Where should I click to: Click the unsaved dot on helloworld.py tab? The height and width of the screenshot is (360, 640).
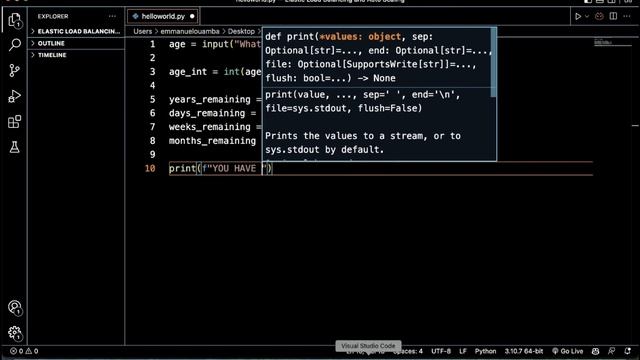(x=192, y=16)
